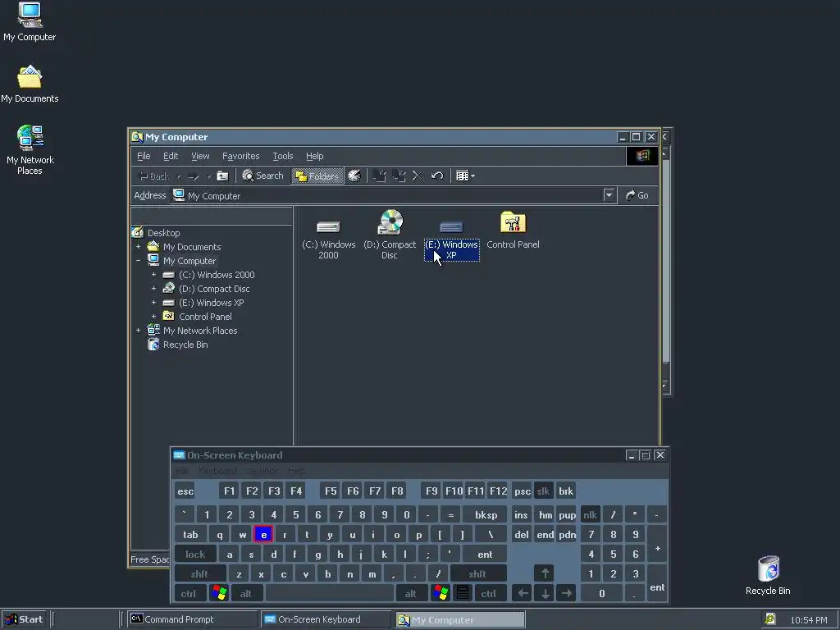Open the Favorites menu

click(240, 156)
